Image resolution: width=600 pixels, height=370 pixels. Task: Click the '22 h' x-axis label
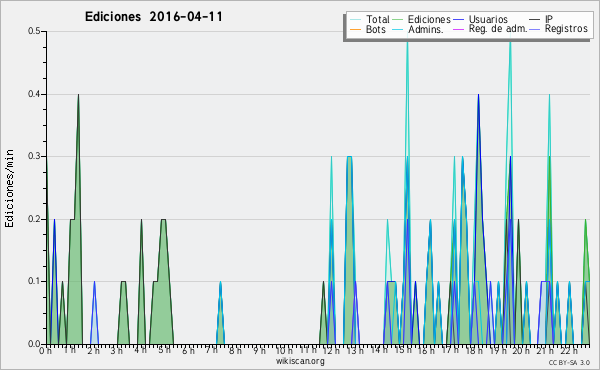pos(569,351)
